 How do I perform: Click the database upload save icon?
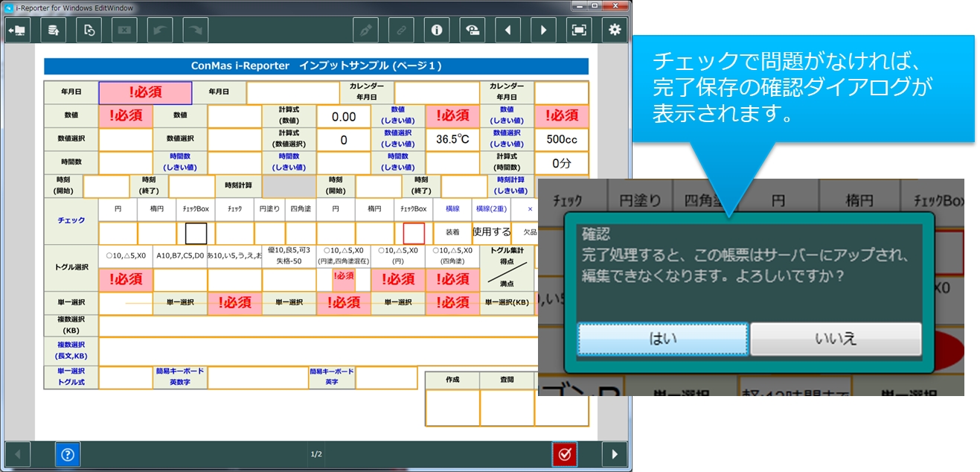54,30
